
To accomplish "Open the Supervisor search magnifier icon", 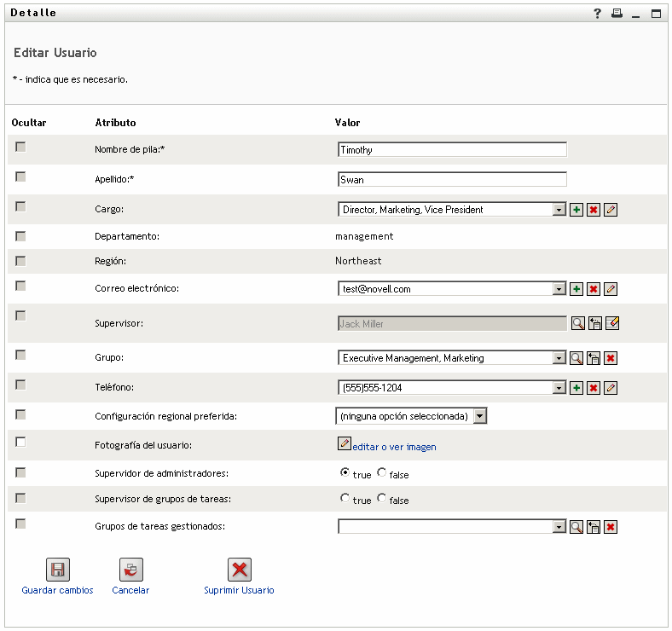I will [577, 323].
